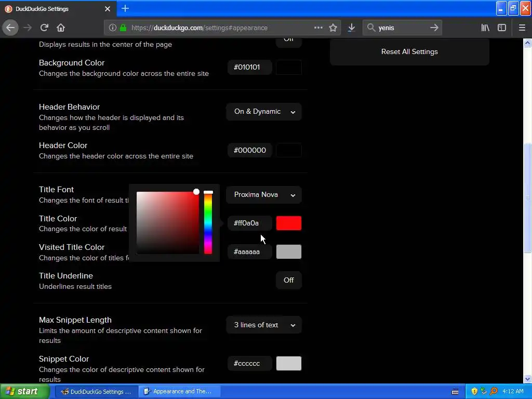Click the page scrollbar down arrow

point(527,379)
